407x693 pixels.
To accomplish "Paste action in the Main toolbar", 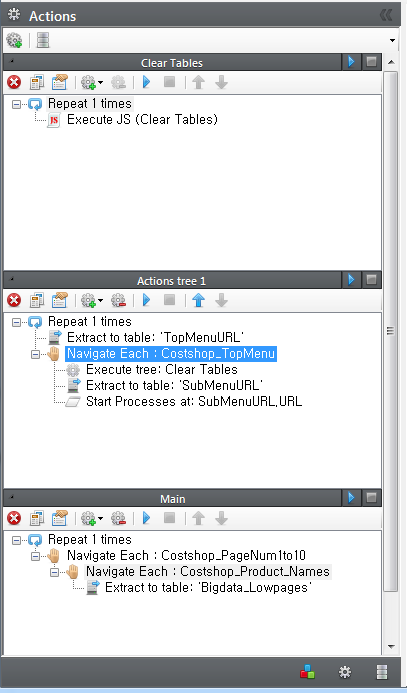I will pos(59,518).
